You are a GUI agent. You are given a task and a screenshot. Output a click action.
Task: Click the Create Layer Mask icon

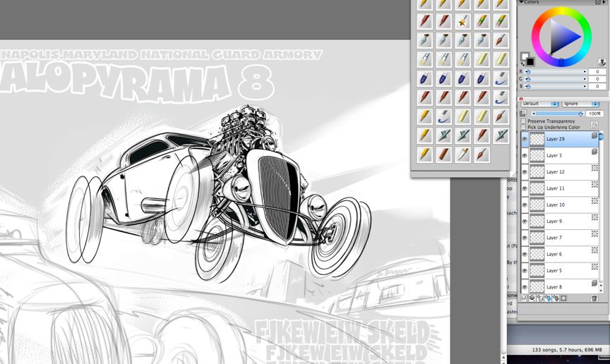(563, 298)
